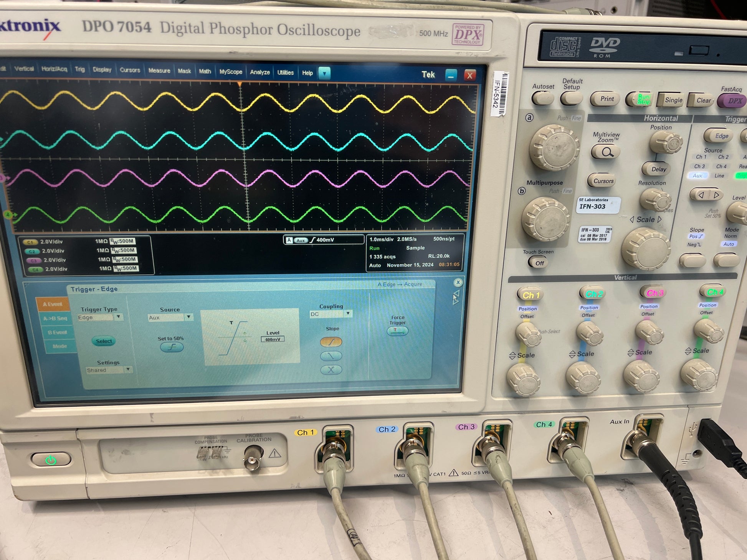Screen dimensions: 747x560
Task: Expand the Source dropdown showing Aux
Action: click(x=170, y=318)
